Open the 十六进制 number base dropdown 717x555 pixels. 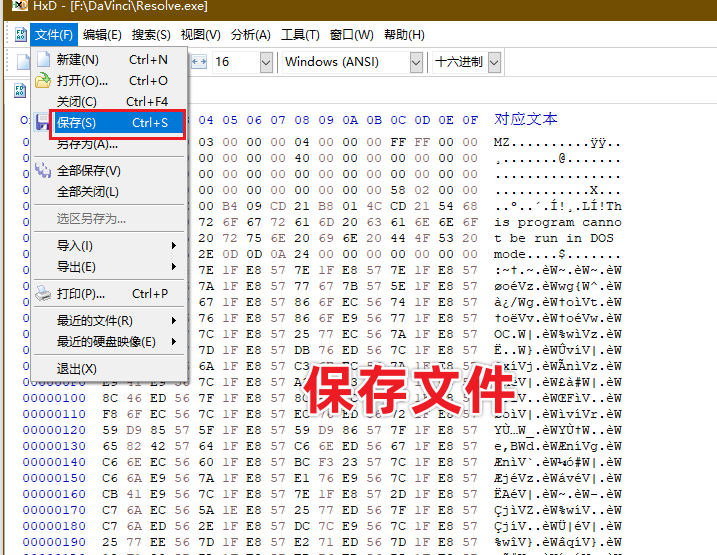494,62
